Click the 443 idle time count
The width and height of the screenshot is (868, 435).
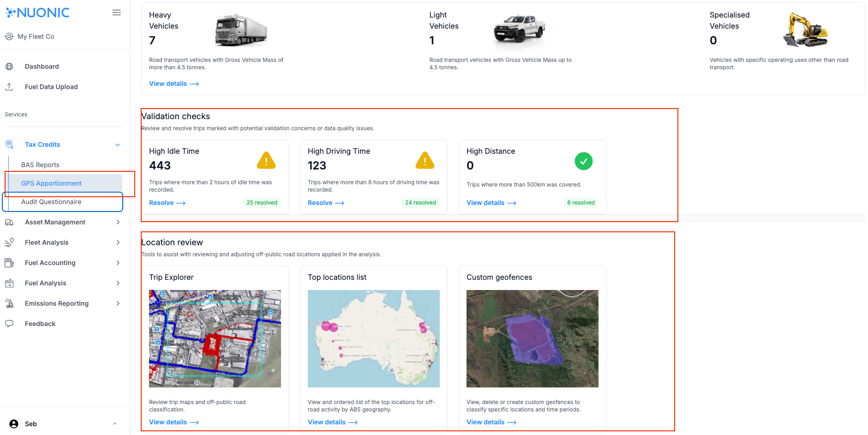[x=160, y=165]
